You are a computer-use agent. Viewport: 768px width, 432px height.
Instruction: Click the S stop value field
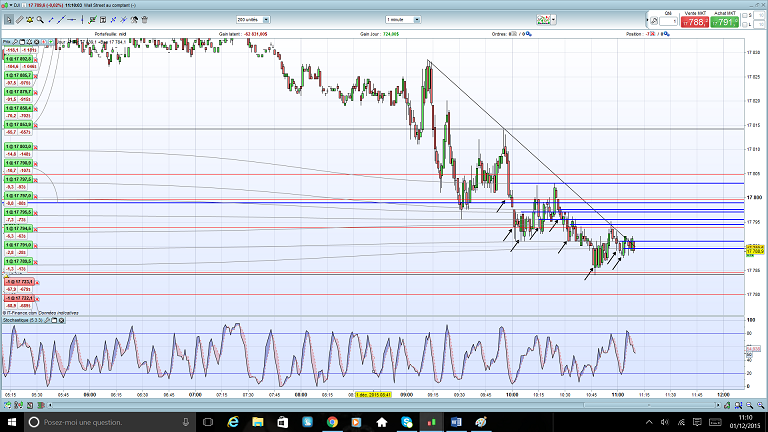click(758, 16)
